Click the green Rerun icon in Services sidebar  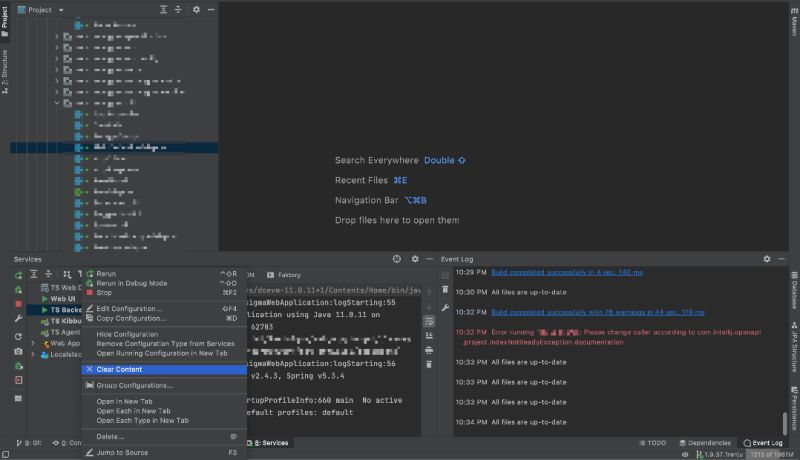tap(18, 275)
